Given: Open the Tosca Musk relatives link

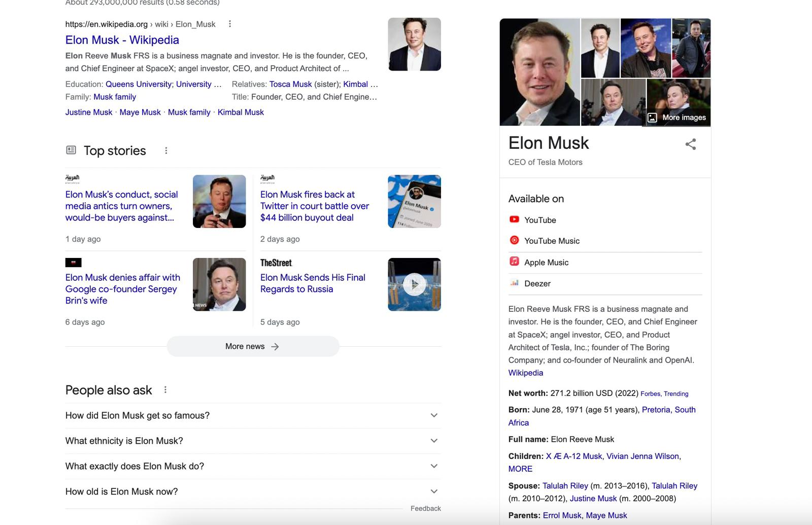Looking at the screenshot, I should tap(290, 84).
